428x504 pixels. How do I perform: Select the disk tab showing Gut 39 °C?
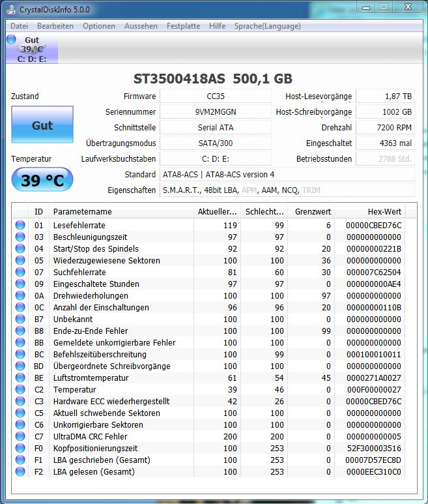click(32, 49)
